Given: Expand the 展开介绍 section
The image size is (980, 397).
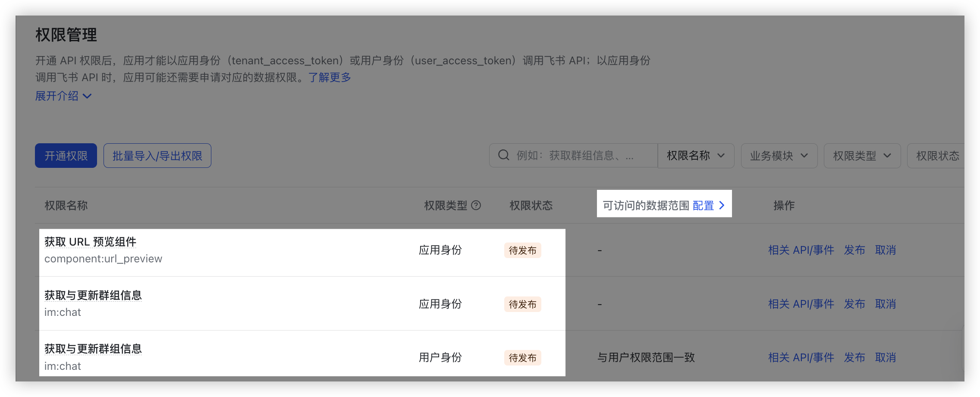Looking at the screenshot, I should pos(63,96).
